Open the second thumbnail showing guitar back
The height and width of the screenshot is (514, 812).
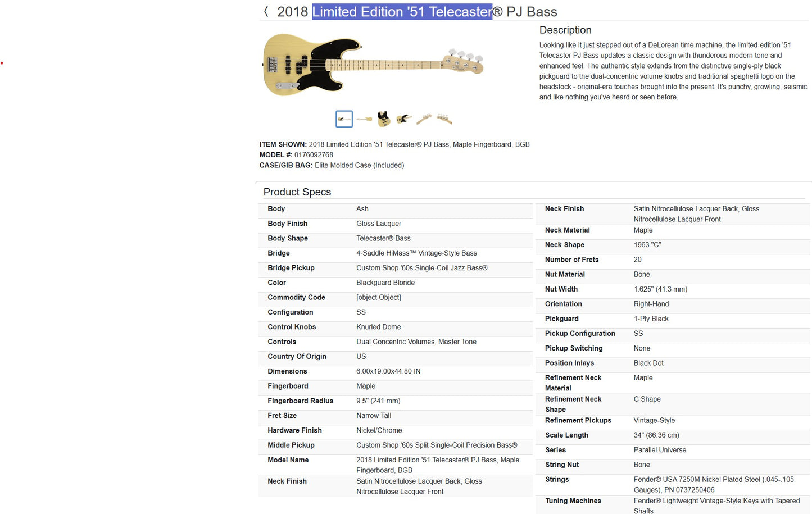[x=364, y=119]
